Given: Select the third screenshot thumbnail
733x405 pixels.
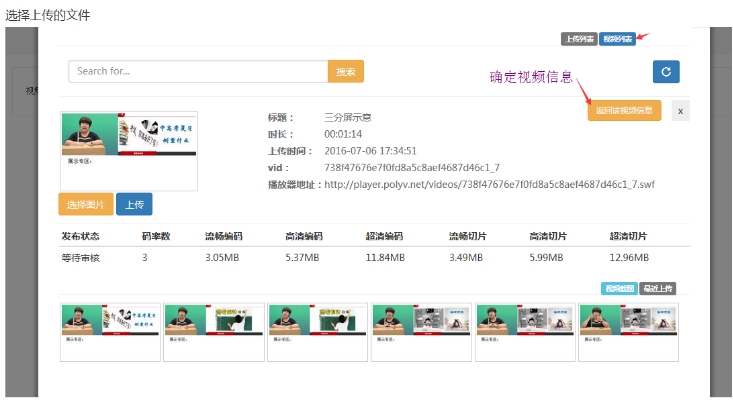Looking at the screenshot, I should click(x=317, y=332).
